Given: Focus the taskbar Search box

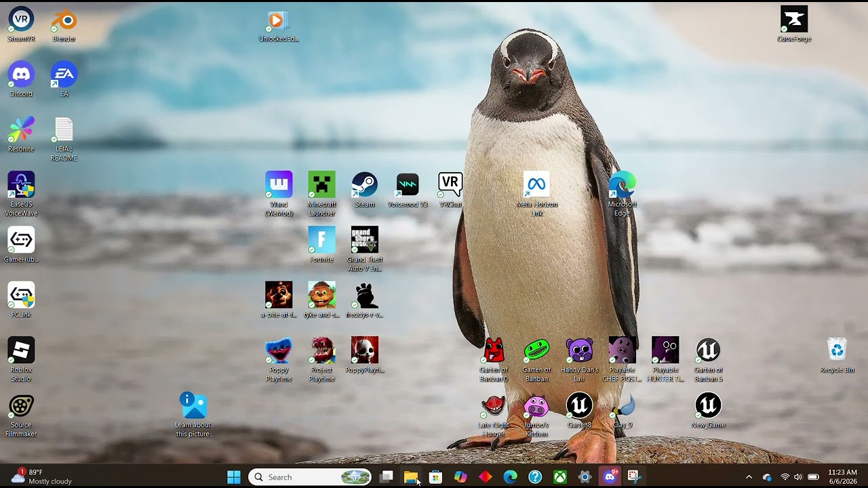Looking at the screenshot, I should click(x=310, y=477).
